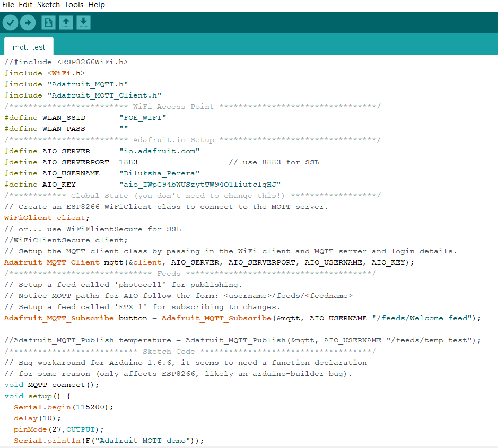The height and width of the screenshot is (448, 498).
Task: Click the '//WiFiClientSecure client;' comment line
Action: click(66, 240)
